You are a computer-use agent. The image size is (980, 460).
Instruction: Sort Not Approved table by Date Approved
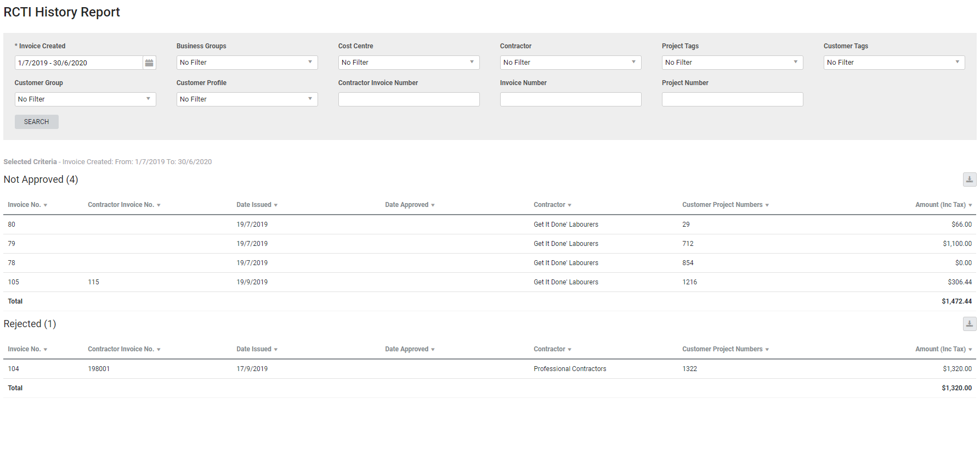[x=410, y=205]
